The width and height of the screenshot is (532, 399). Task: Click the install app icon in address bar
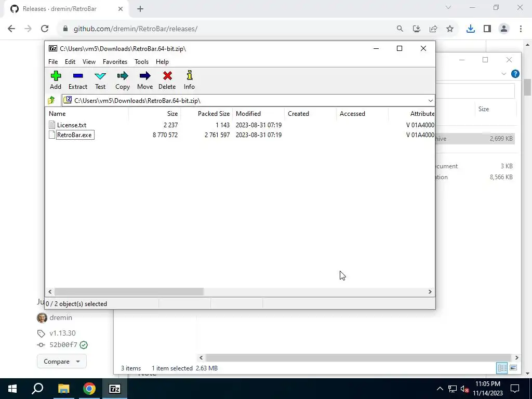click(417, 29)
